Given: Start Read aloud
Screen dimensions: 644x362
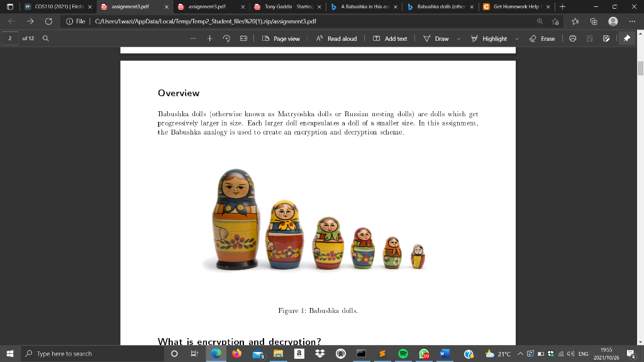Looking at the screenshot, I should point(336,38).
